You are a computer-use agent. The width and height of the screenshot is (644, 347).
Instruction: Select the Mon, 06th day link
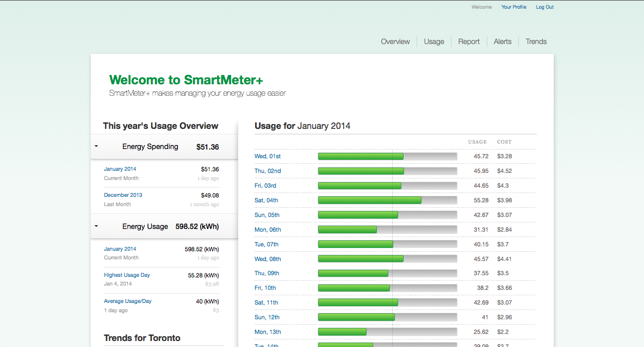click(x=268, y=230)
